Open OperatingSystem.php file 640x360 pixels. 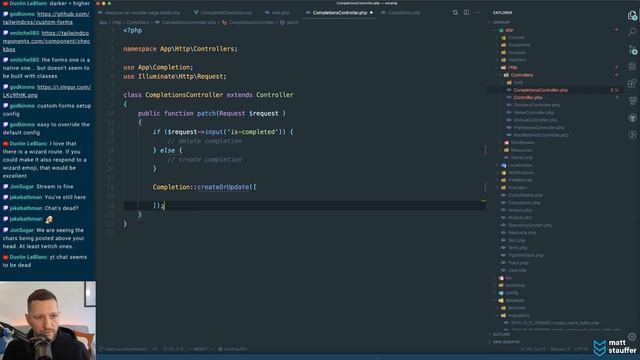click(x=530, y=225)
